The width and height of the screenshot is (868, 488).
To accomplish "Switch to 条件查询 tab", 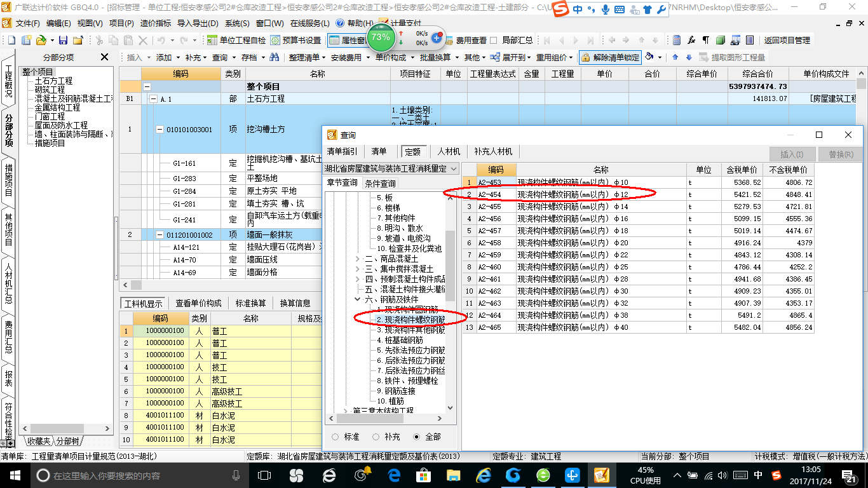I will 380,184.
